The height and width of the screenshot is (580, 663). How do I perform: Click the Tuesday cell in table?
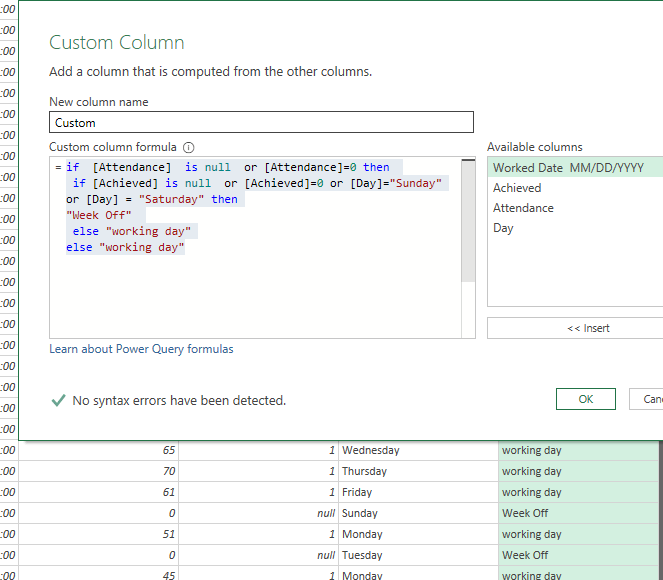coord(418,555)
